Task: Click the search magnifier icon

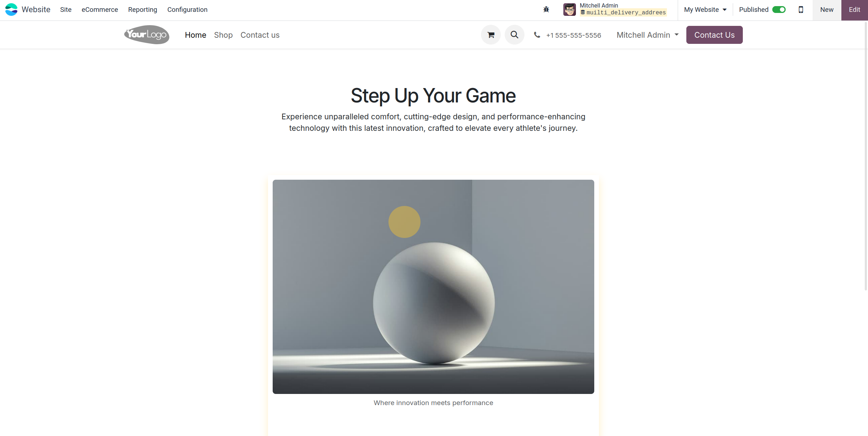Action: click(514, 35)
